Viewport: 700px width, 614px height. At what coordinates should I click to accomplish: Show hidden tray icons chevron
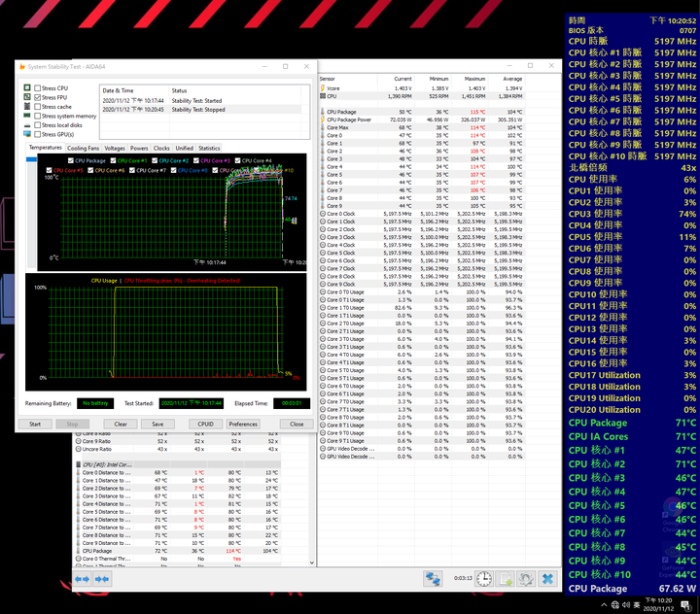pyautogui.click(x=604, y=605)
